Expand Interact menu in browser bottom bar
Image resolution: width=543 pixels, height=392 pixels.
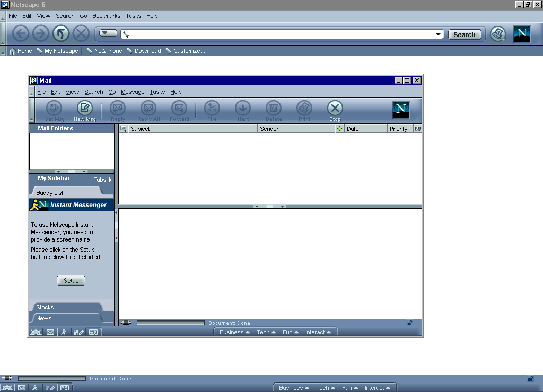pos(378,388)
